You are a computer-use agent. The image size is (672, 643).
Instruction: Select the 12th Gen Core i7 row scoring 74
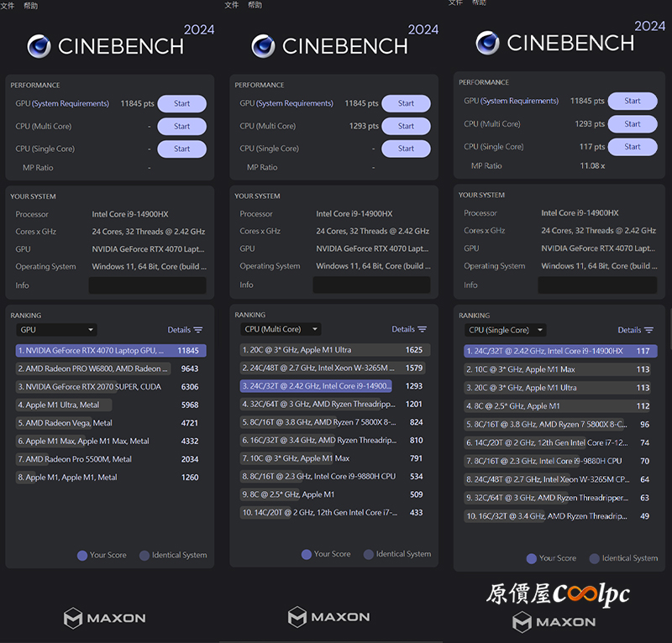(560, 443)
